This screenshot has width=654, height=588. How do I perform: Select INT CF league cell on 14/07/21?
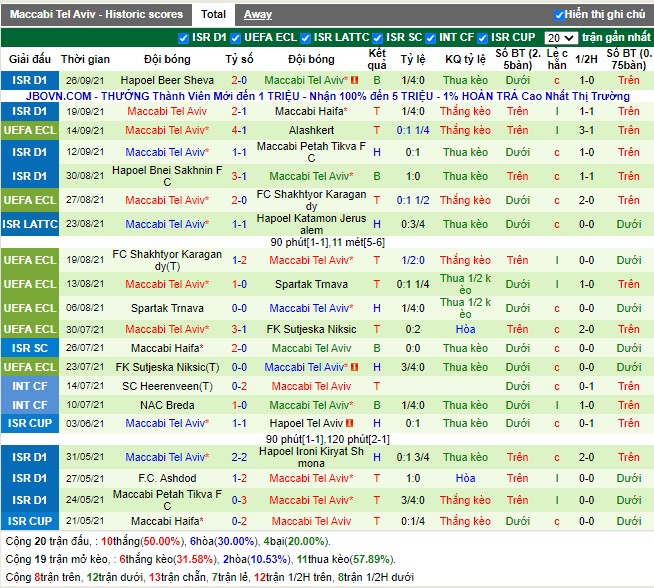[x=30, y=387]
